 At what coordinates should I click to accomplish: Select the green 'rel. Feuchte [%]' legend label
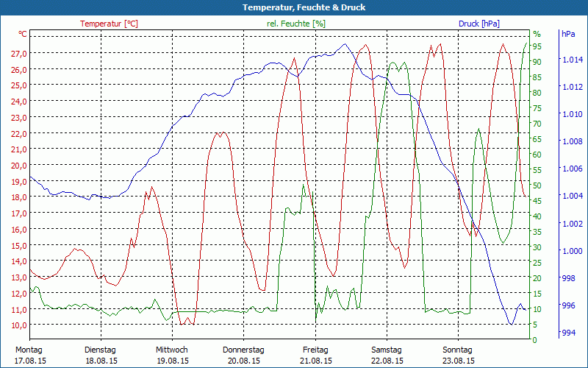tap(296, 24)
